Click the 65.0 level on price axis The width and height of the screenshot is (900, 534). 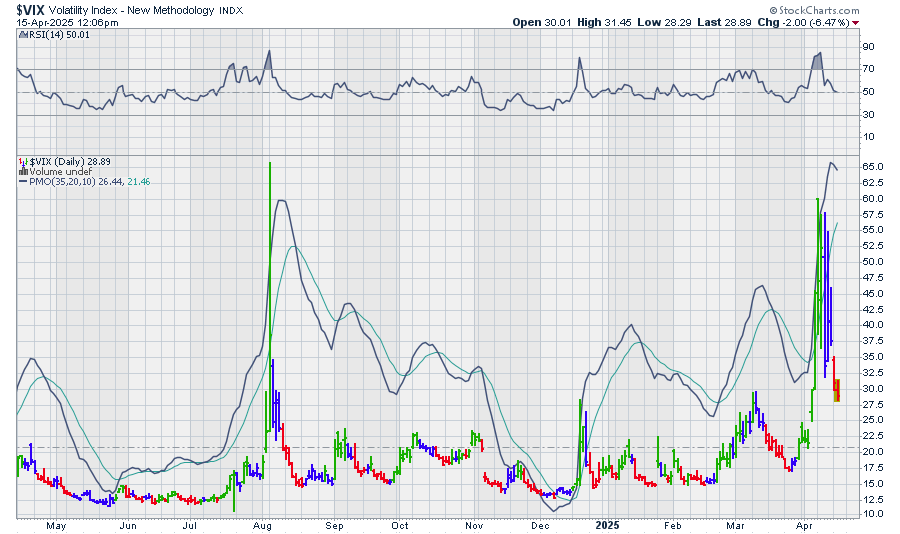pos(871,166)
